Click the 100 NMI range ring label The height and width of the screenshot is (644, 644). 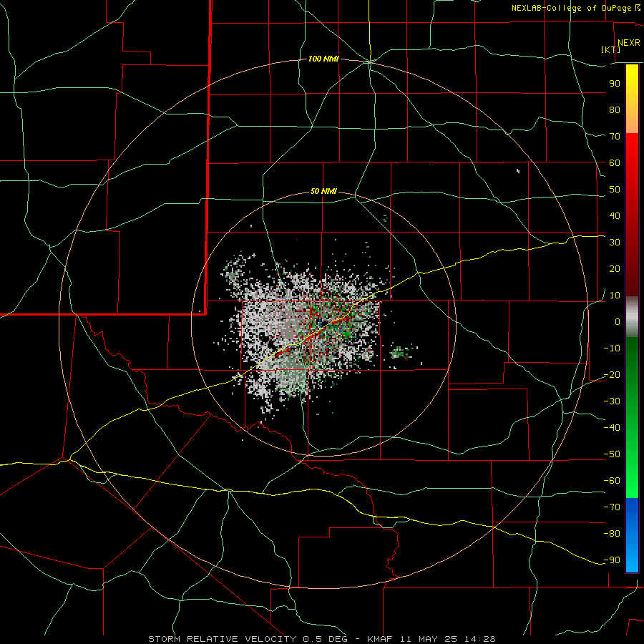point(323,59)
